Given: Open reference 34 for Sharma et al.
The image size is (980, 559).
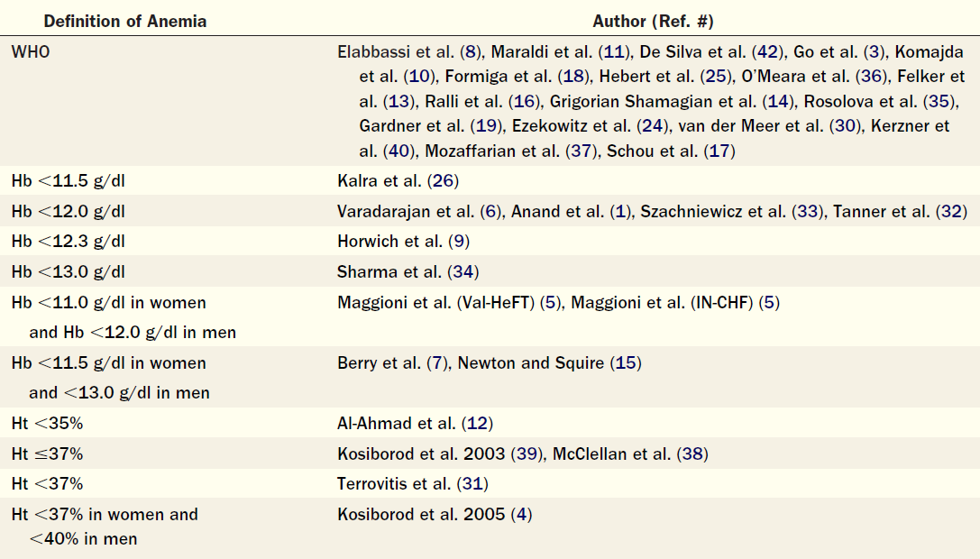Looking at the screenshot, I should (463, 272).
